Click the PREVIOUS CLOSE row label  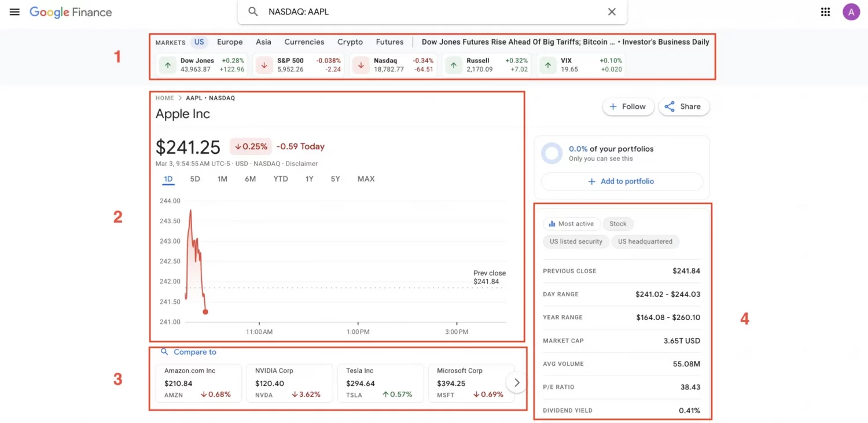[569, 271]
